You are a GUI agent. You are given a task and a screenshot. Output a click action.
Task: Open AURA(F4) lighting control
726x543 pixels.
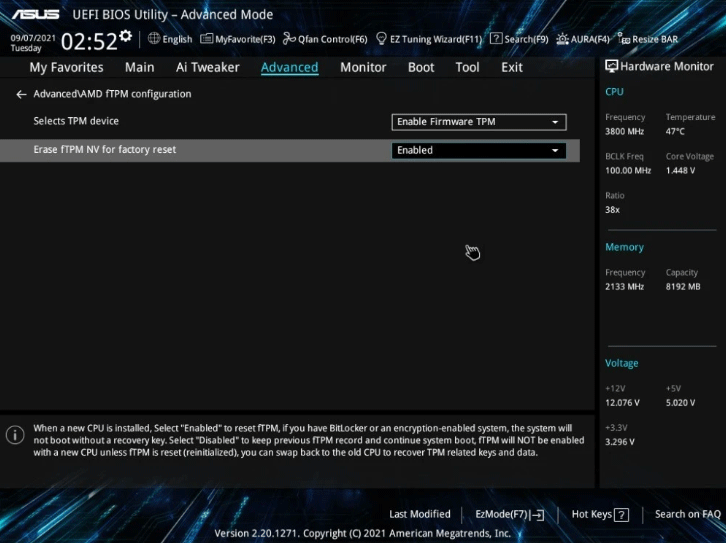click(x=583, y=39)
